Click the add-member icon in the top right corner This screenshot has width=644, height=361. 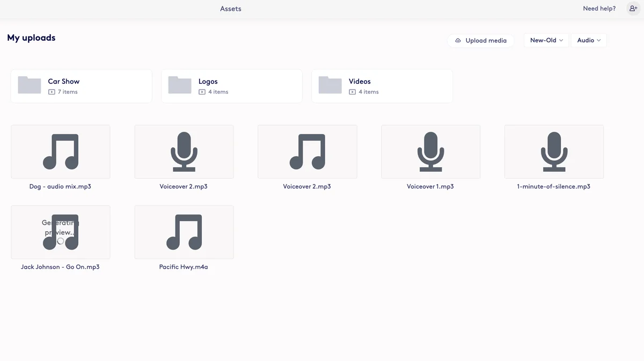[633, 8]
